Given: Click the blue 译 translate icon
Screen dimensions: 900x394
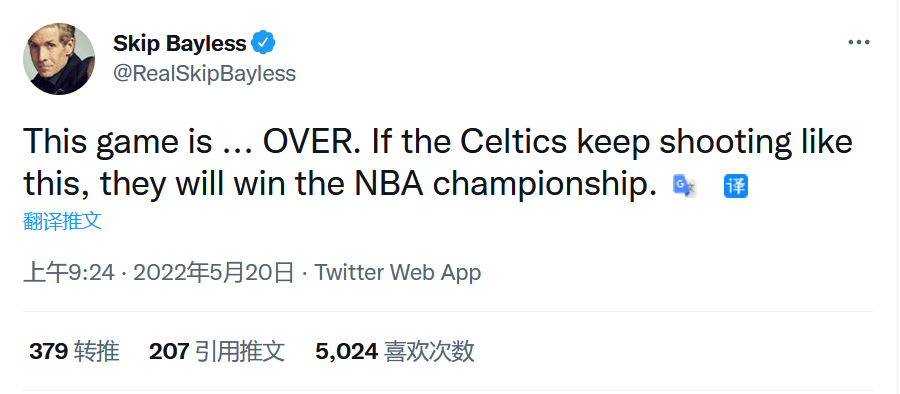Looking at the screenshot, I should coord(735,186).
